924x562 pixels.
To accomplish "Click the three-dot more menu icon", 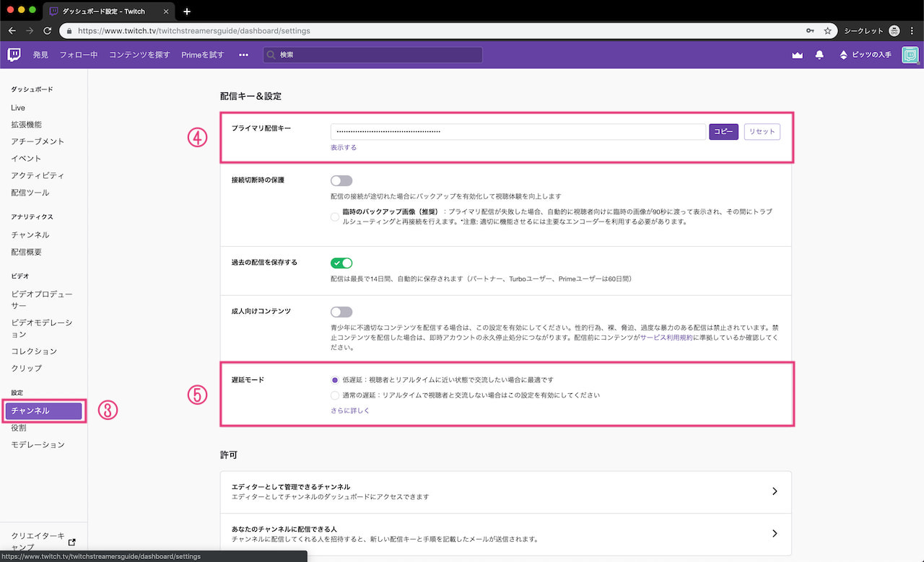I will (243, 55).
